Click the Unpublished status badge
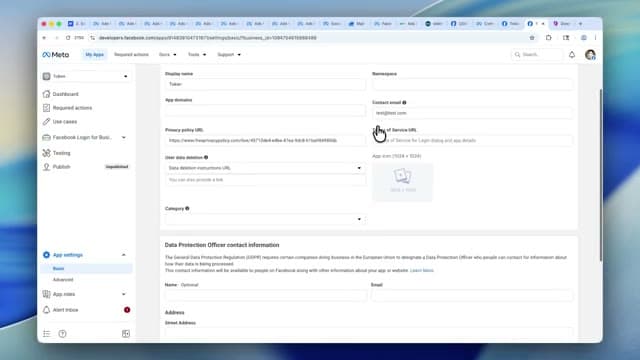This screenshot has width=640, height=360. (117, 167)
